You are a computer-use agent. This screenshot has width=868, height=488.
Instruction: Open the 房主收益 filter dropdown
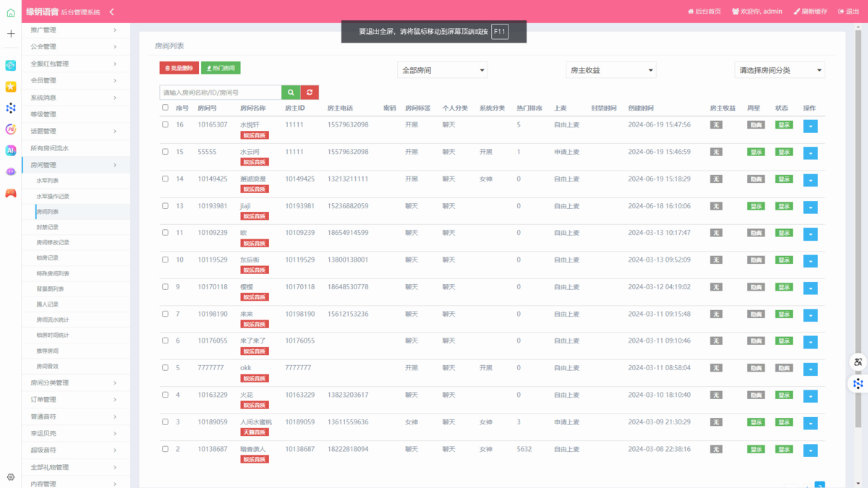tap(611, 70)
